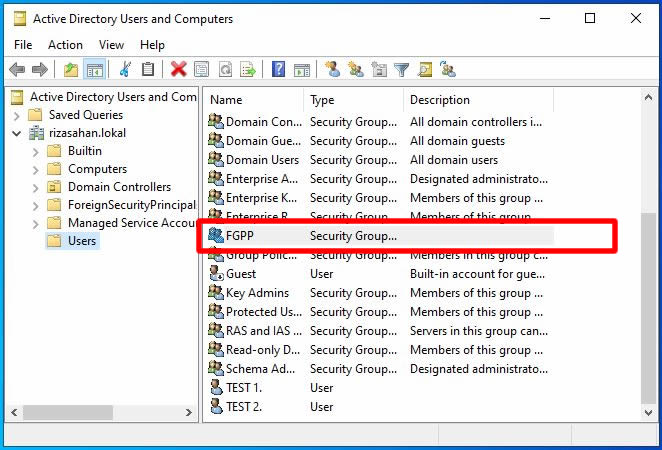Expand the ForeignSecurityPrincipals node

tap(35, 206)
